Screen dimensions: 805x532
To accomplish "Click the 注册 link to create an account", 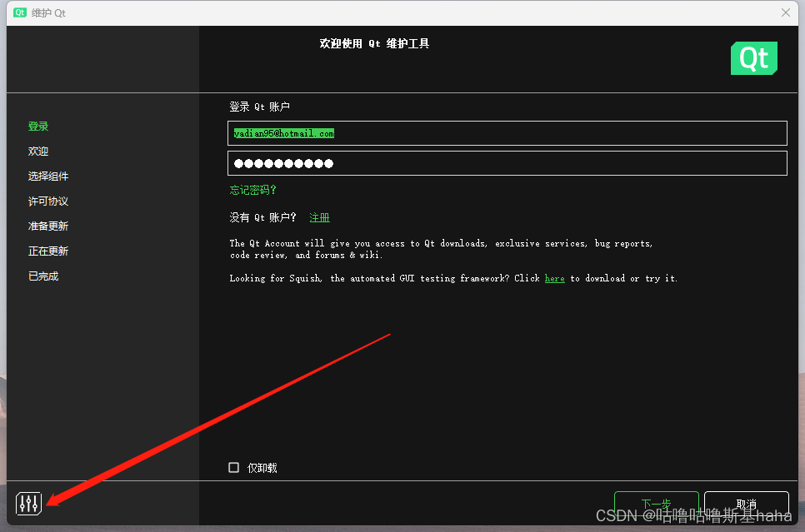I will point(319,216).
